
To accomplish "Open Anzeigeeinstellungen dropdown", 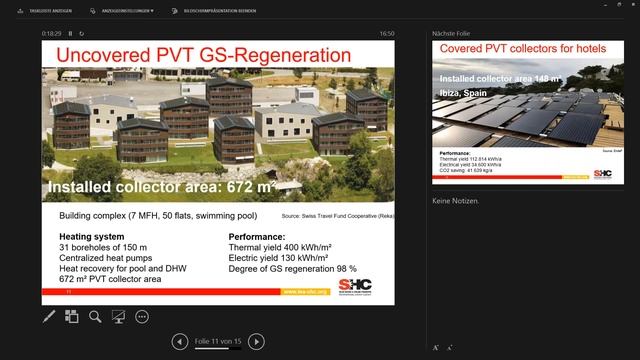I will 128,11.
